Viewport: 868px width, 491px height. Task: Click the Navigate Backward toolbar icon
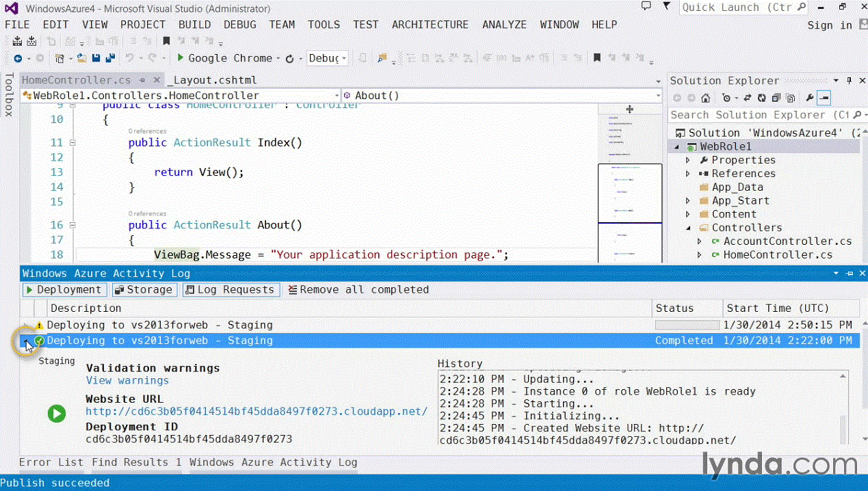tap(18, 59)
